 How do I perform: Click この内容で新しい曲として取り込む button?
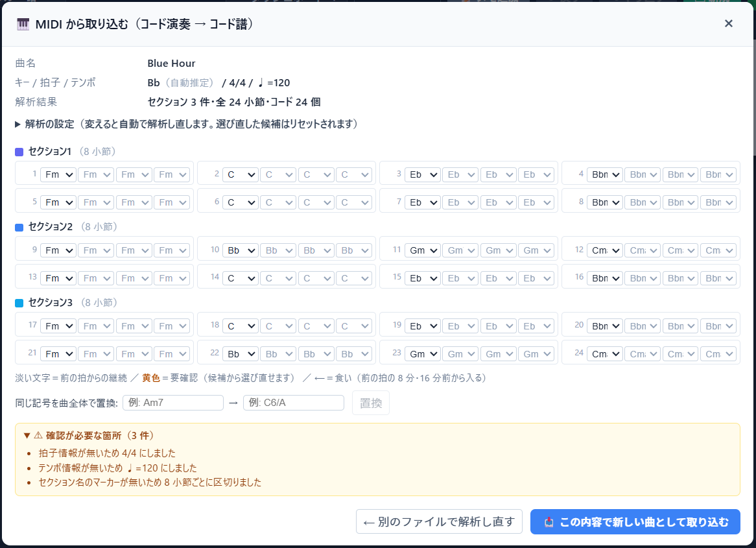(x=635, y=522)
